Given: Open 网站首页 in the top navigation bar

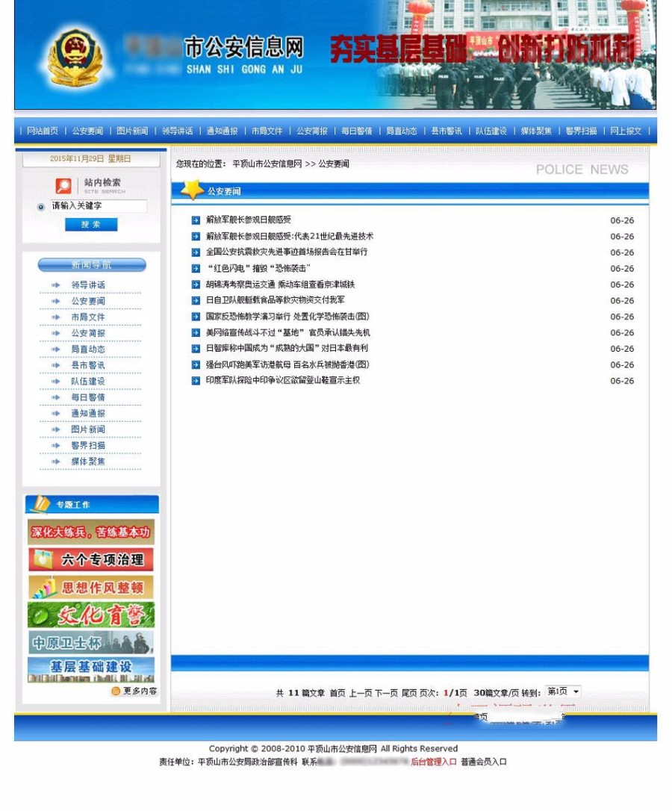Looking at the screenshot, I should [43, 131].
